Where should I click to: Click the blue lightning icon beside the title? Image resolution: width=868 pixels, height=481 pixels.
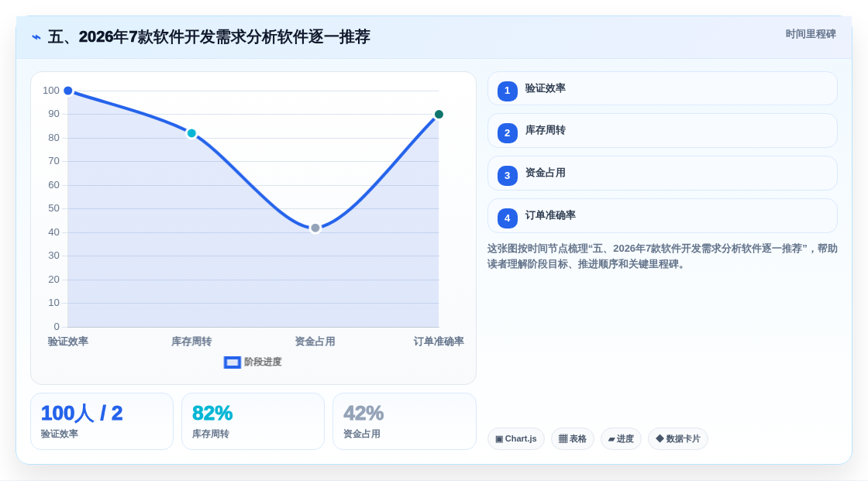(36, 37)
